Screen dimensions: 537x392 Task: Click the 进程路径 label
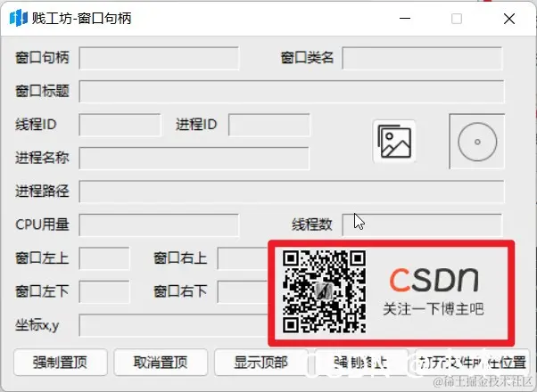coord(42,191)
